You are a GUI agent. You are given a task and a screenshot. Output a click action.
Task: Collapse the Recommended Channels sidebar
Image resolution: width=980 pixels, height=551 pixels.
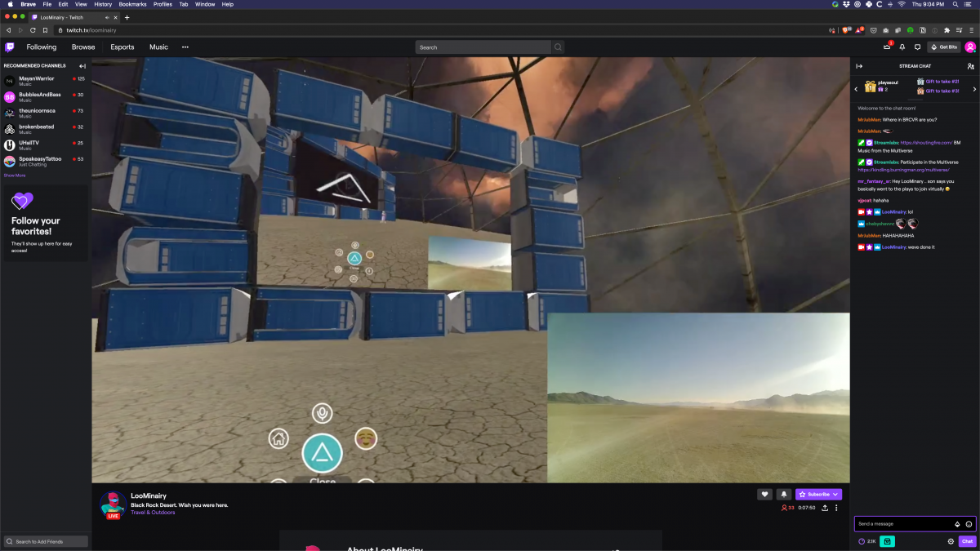(82, 66)
